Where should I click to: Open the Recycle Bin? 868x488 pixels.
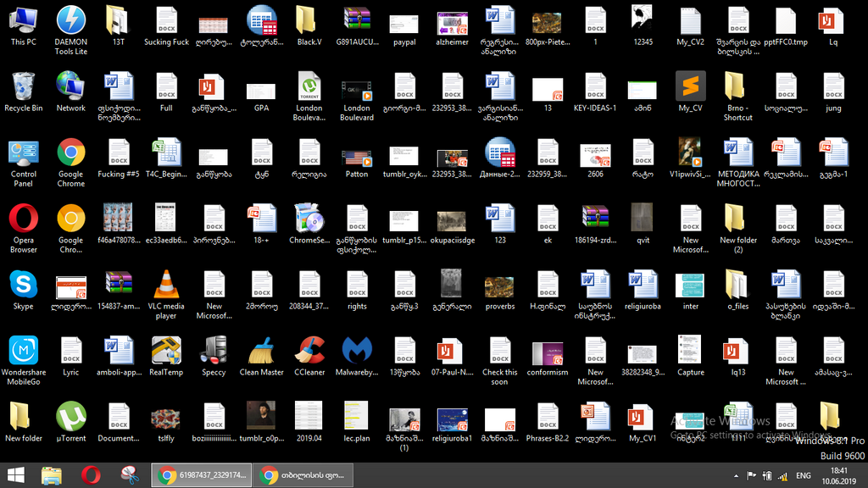23,92
